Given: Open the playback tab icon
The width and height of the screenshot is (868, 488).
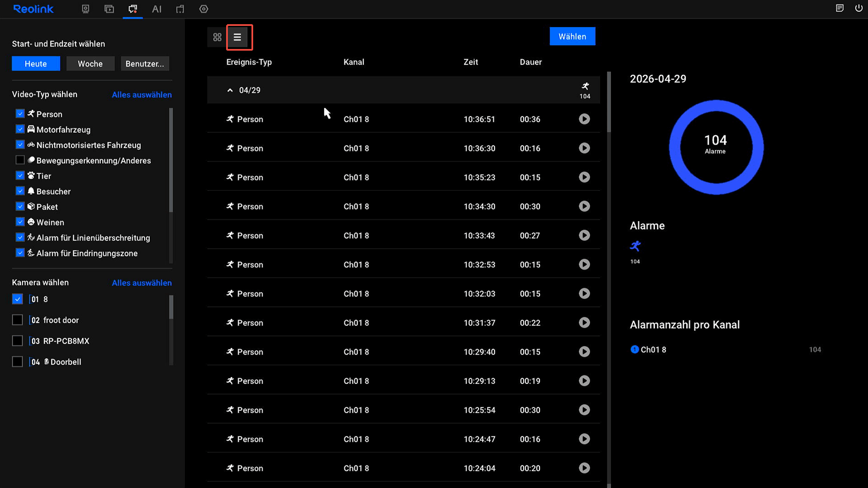Looking at the screenshot, I should (x=109, y=9).
